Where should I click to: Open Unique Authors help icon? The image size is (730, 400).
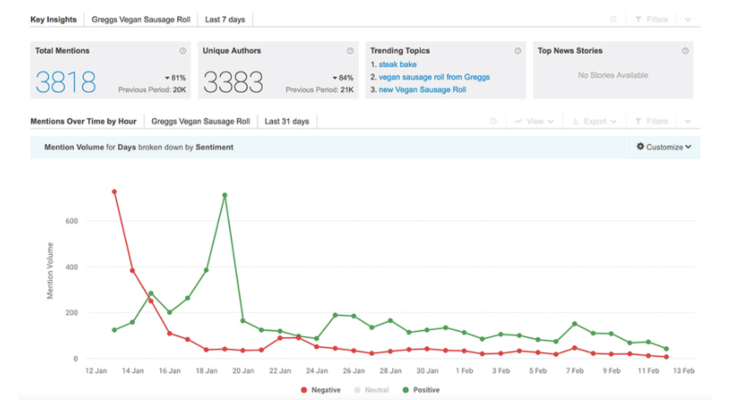(350, 51)
